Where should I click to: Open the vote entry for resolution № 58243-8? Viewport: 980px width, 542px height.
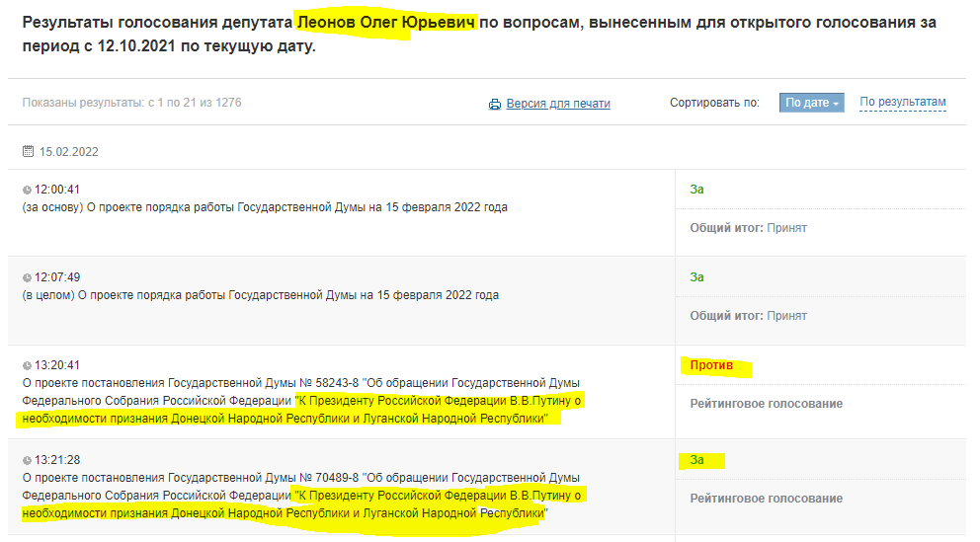coord(301,401)
